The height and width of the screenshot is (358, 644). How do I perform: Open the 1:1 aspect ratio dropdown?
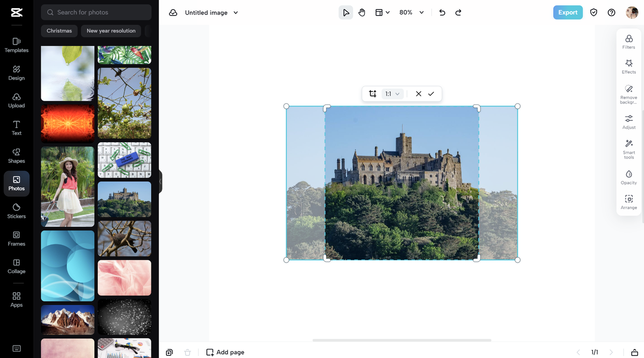[x=392, y=94]
